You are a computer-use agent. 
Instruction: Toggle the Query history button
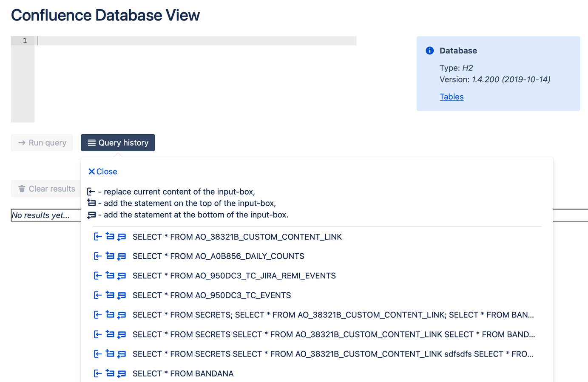[x=118, y=143]
